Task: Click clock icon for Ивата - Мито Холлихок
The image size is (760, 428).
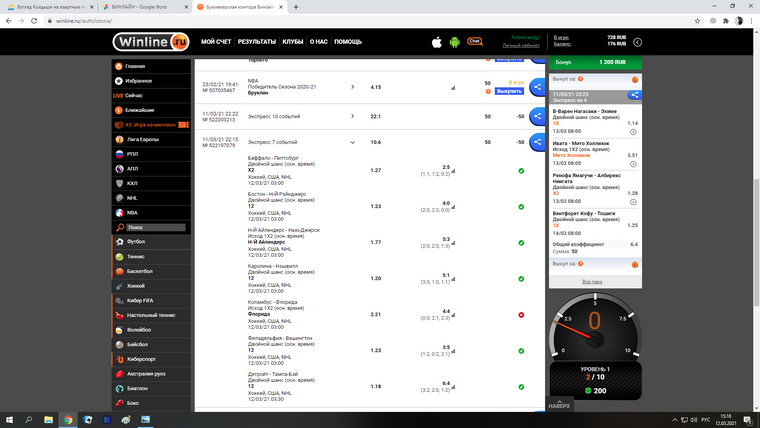Action: pos(633,164)
